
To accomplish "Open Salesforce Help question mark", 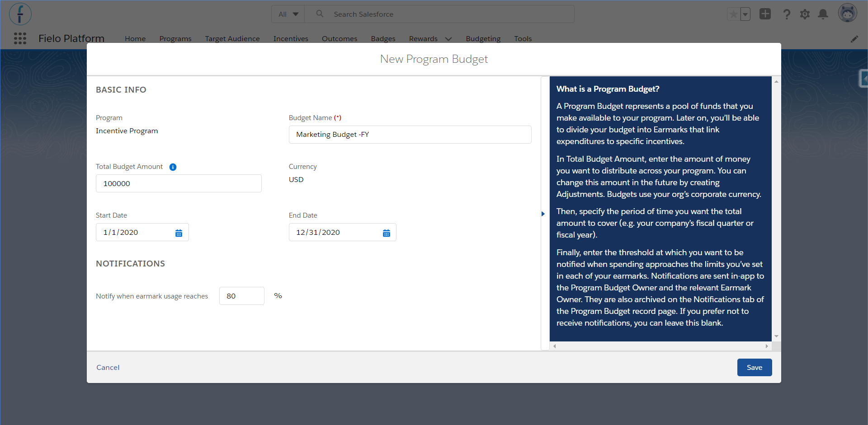I will (x=787, y=14).
